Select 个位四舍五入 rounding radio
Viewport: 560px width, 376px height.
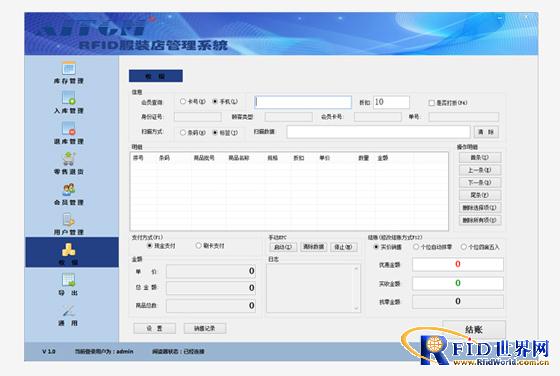464,247
